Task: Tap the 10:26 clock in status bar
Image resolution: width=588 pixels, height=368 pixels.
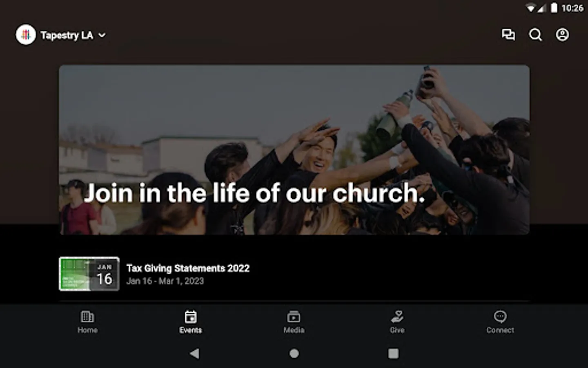Action: pyautogui.click(x=572, y=8)
